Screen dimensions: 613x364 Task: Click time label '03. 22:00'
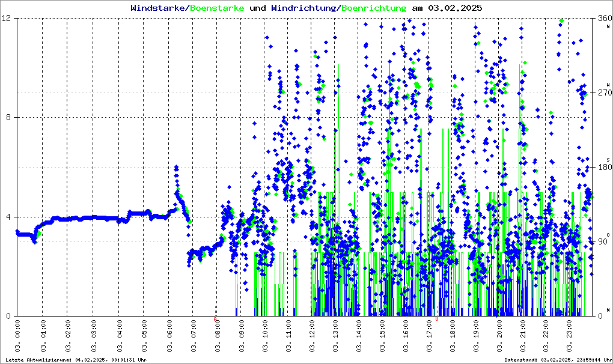point(546,336)
